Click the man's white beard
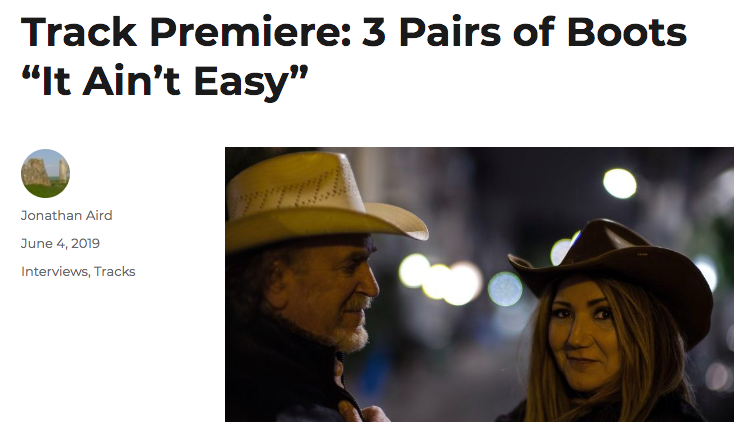This screenshot has height=437, width=749. point(350,334)
